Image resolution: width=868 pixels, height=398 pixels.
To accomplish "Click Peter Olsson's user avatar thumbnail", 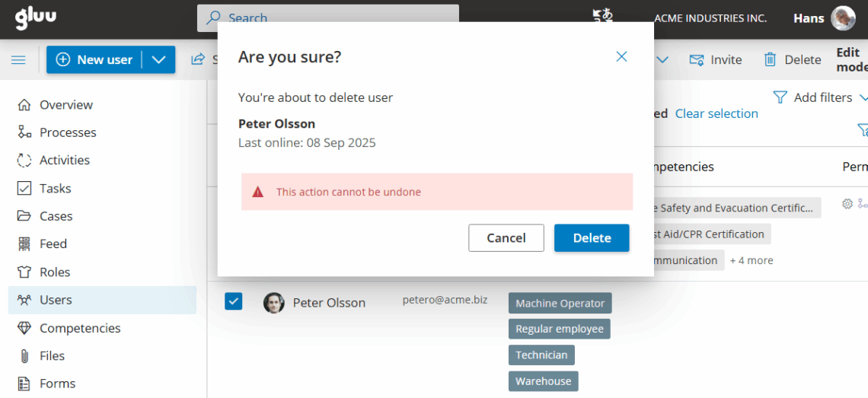I will (x=273, y=303).
